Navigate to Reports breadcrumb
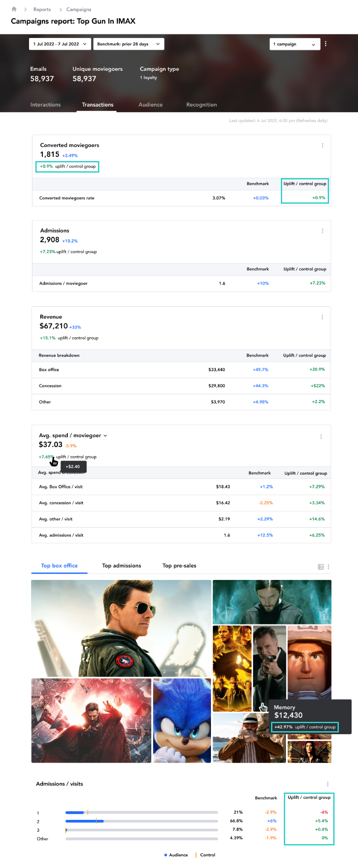Image resolution: width=358 pixels, height=868 pixels. (42, 9)
